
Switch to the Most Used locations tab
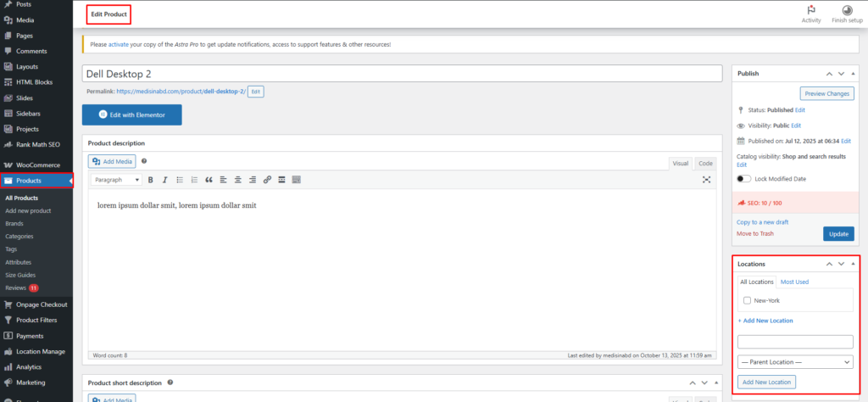click(x=794, y=282)
